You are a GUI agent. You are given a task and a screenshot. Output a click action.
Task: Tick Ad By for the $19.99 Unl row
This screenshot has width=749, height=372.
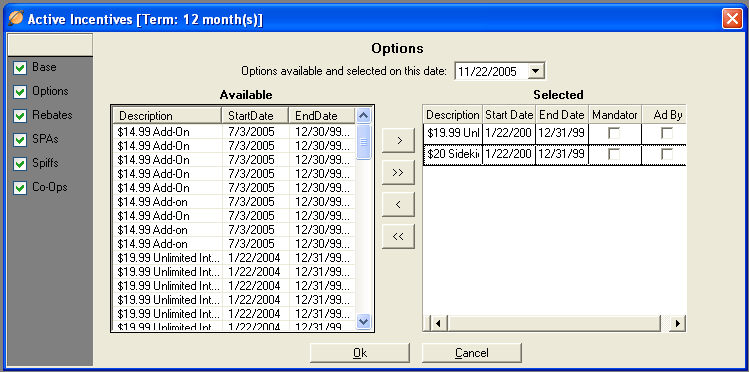pos(667,134)
